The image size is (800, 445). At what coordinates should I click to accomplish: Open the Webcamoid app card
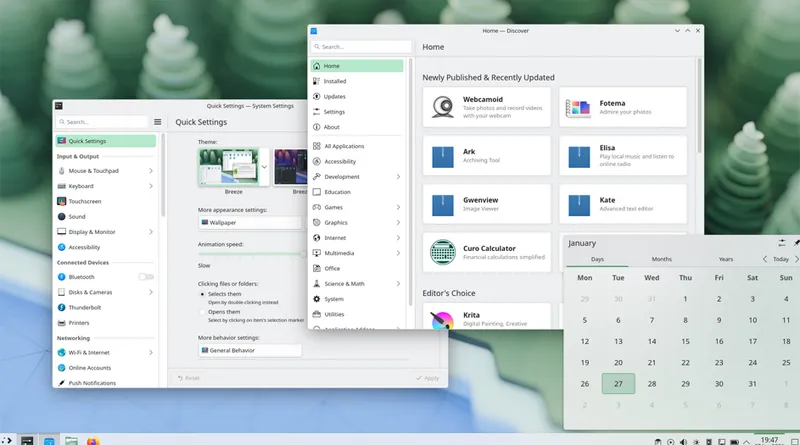(x=487, y=107)
